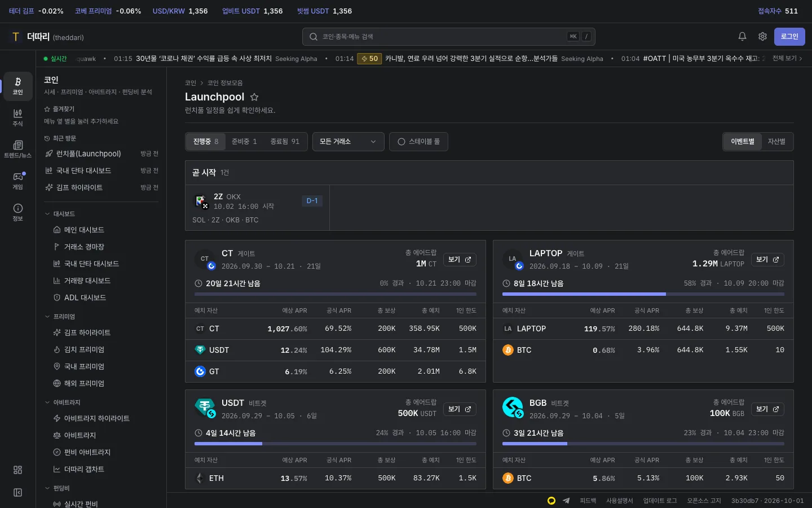Screen dimensions: 812x508
Task: Click the LAPTOP pool avatar icon
Action: (512, 260)
